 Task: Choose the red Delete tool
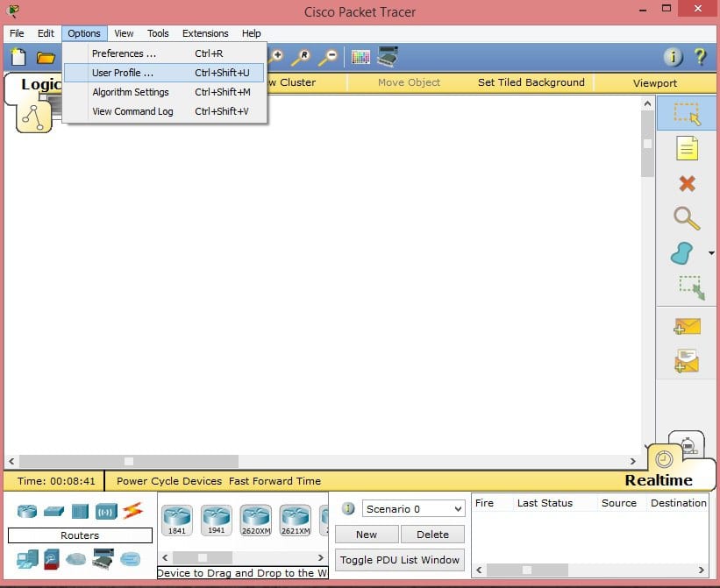coord(687,183)
